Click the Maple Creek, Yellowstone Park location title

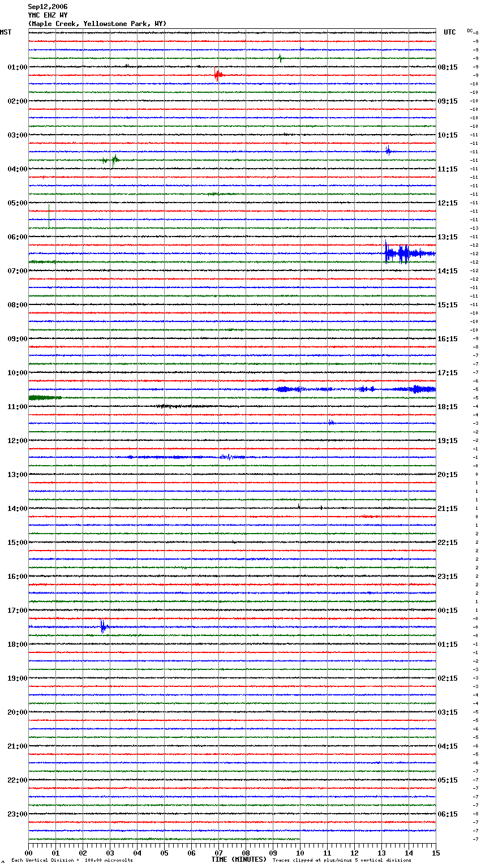(97, 24)
